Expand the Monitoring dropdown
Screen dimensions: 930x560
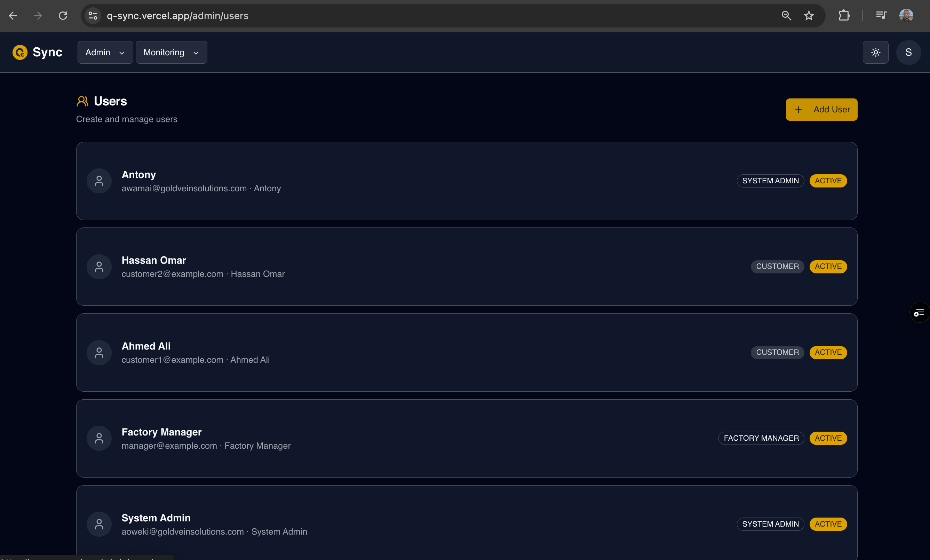click(x=171, y=52)
